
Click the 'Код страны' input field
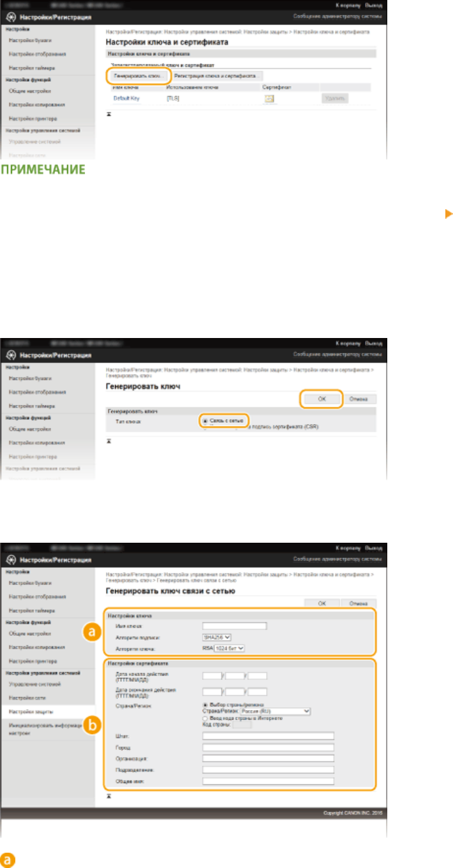[x=242, y=725]
